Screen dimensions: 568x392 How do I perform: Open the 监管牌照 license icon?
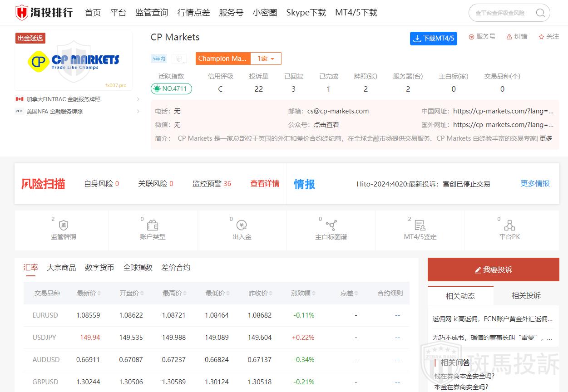64,225
